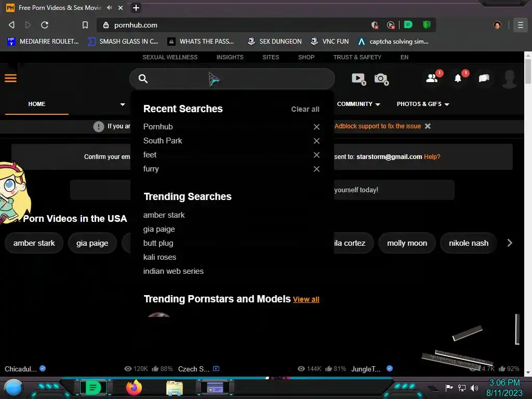Remove 'feet' from recent searches
Image resolution: width=532 pixels, height=399 pixels.
(x=316, y=155)
